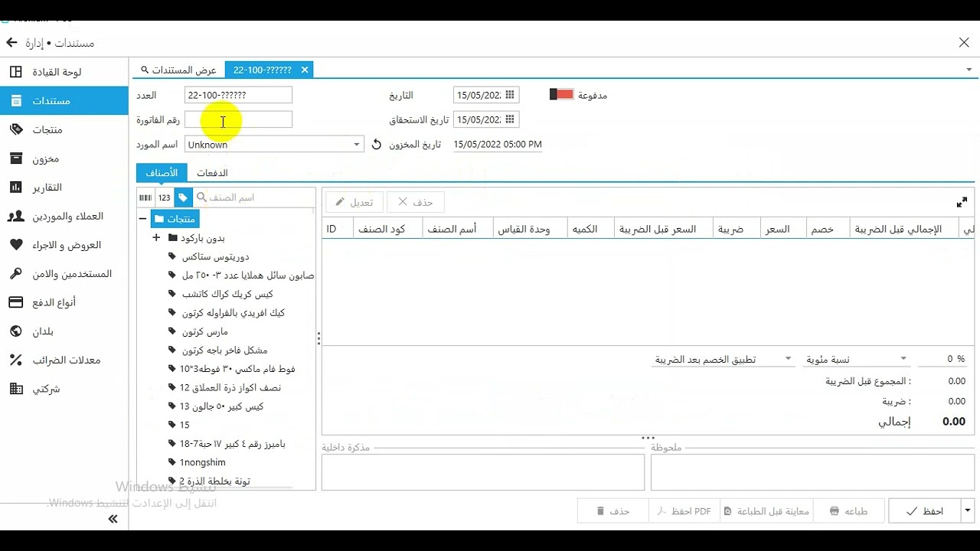
Task: Open تطبيق الخصم بعد الضريبة dropdown
Action: coord(723,359)
